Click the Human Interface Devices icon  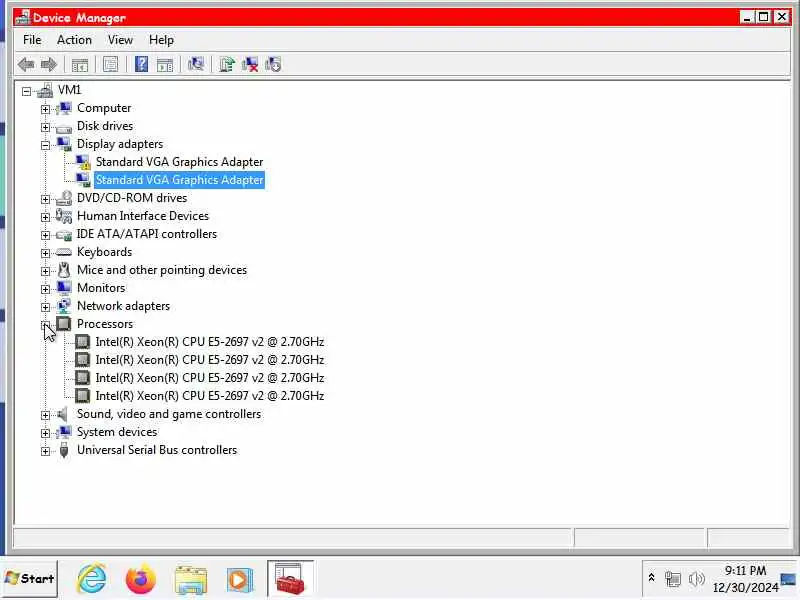click(x=64, y=216)
